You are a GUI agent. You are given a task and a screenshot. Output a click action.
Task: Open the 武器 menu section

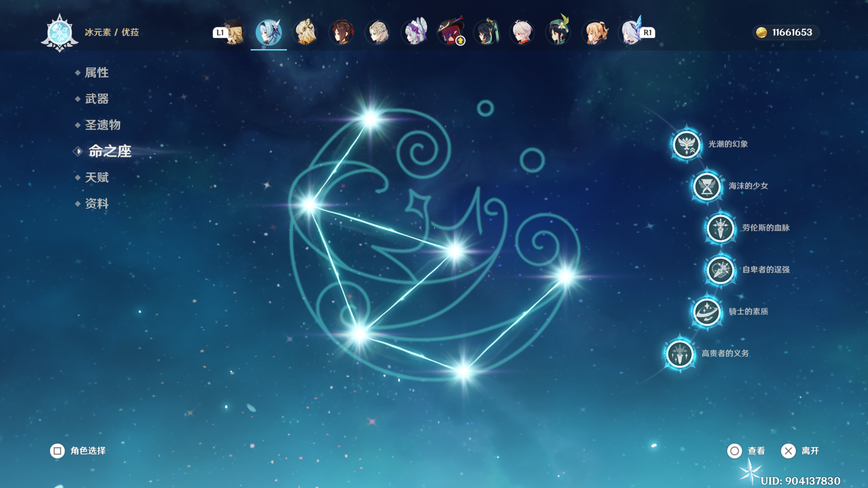click(96, 99)
